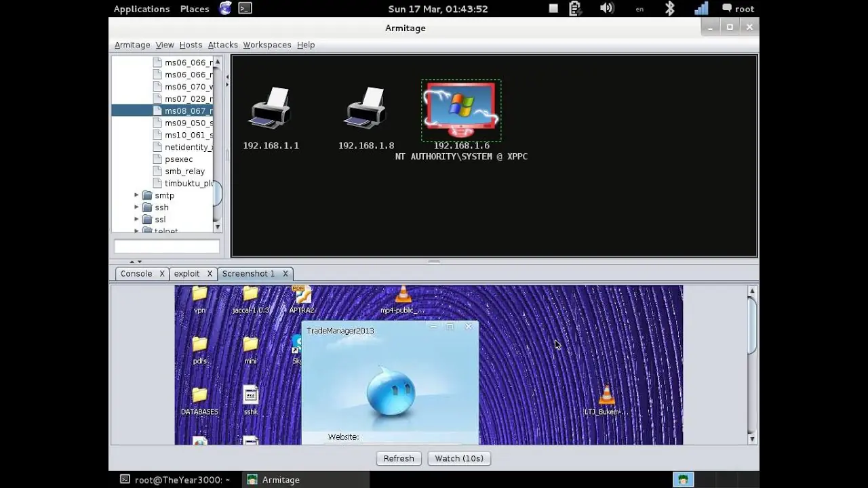
Task: Open the web browser launcher in top panel
Action: tap(225, 9)
